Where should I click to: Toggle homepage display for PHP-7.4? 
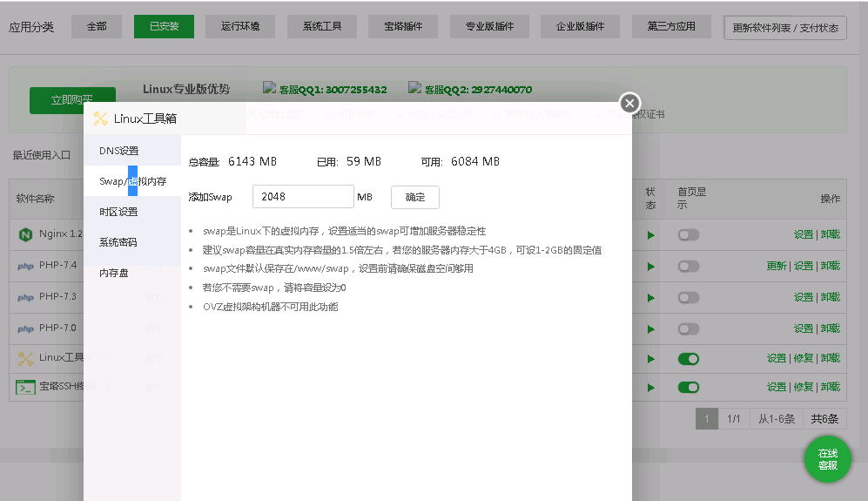689,267
